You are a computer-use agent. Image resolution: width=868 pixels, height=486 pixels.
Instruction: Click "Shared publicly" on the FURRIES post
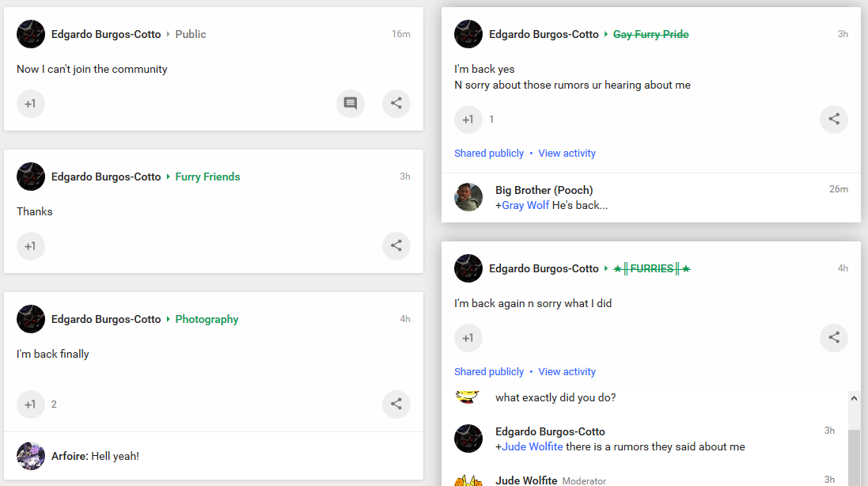(489, 372)
